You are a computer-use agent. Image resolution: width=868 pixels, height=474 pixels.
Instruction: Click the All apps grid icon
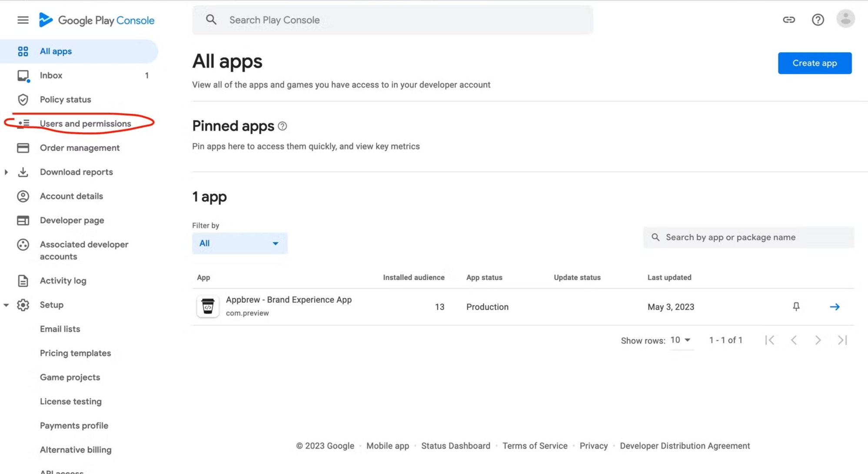click(x=23, y=51)
